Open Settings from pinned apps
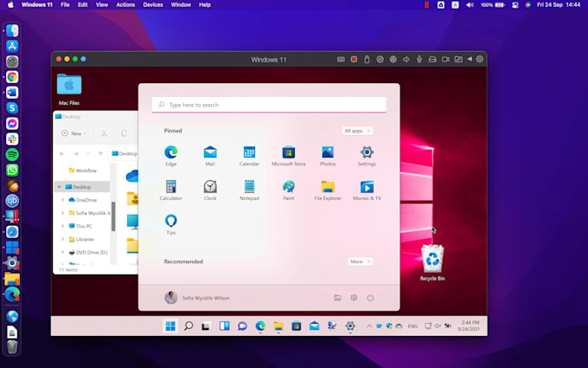The image size is (588, 368). coord(367,156)
